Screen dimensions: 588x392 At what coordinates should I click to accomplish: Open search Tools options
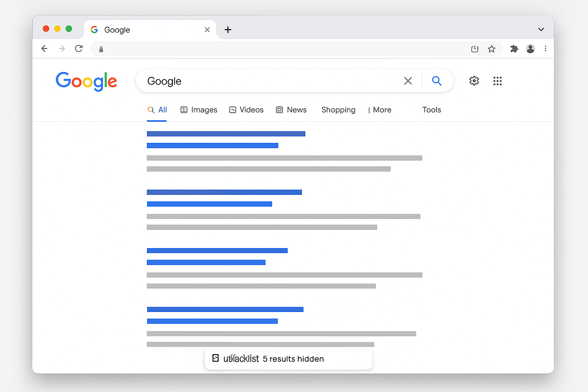tap(431, 110)
